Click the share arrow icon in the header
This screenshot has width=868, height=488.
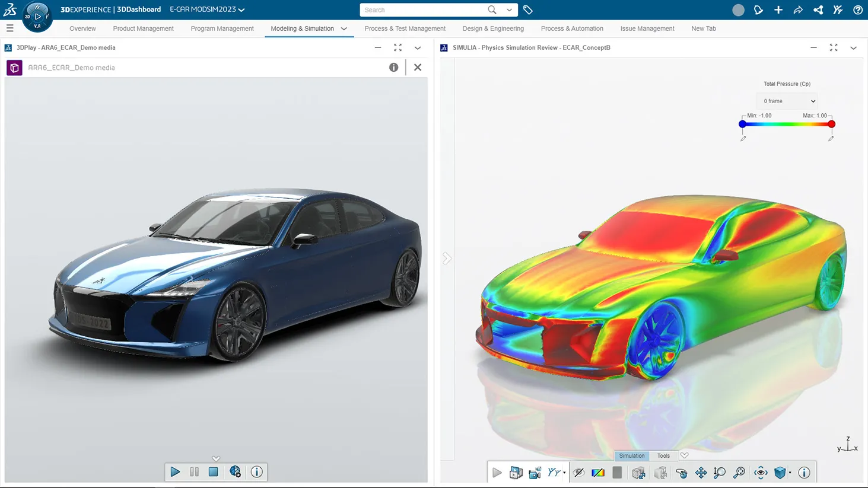[x=798, y=9]
